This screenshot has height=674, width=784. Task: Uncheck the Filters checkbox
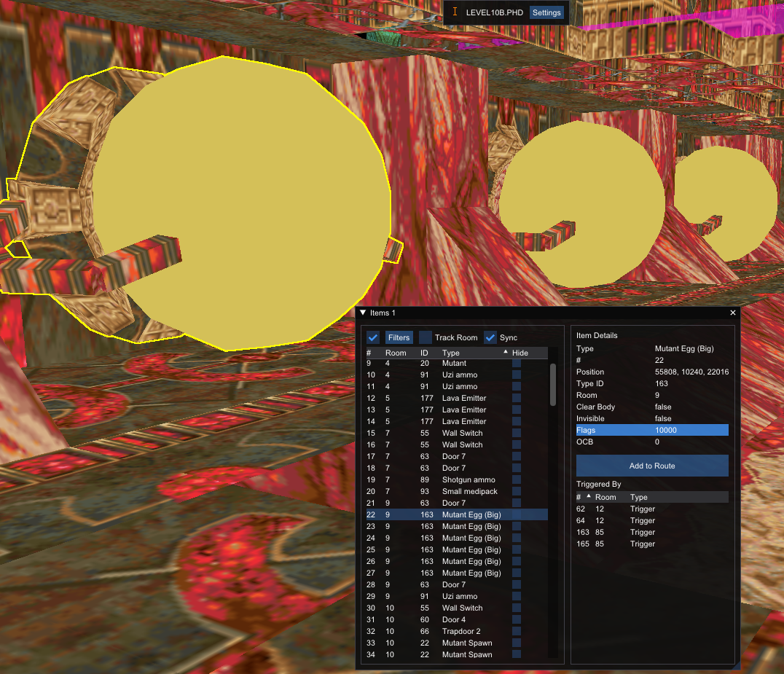(372, 337)
